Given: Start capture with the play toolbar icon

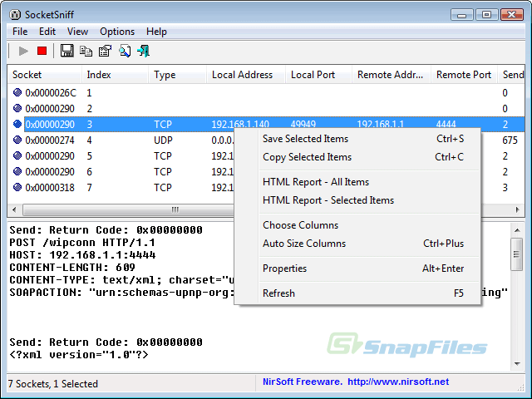Looking at the screenshot, I should point(23,52).
